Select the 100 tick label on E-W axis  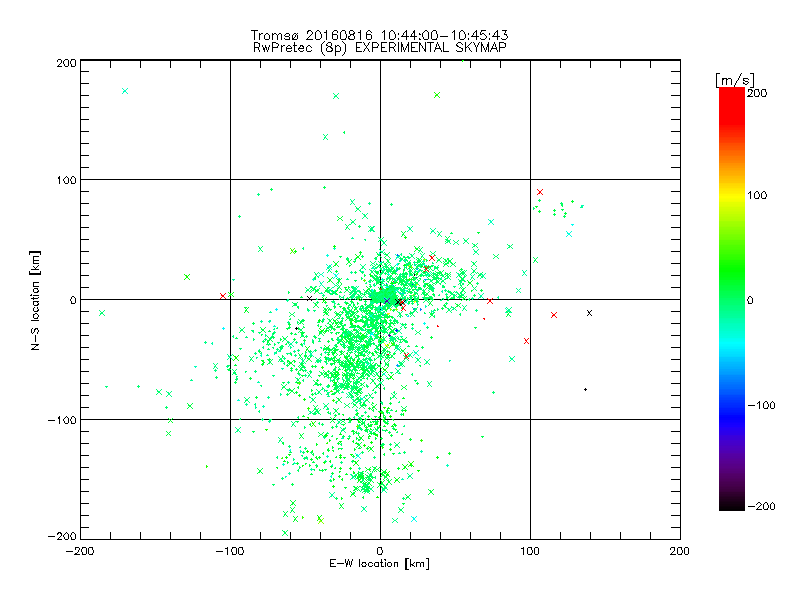click(530, 552)
